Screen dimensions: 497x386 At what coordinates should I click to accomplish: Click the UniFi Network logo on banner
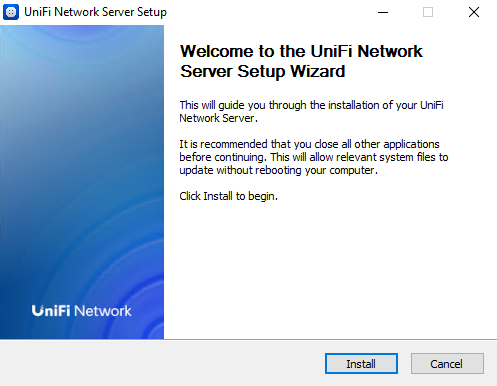coord(81,311)
